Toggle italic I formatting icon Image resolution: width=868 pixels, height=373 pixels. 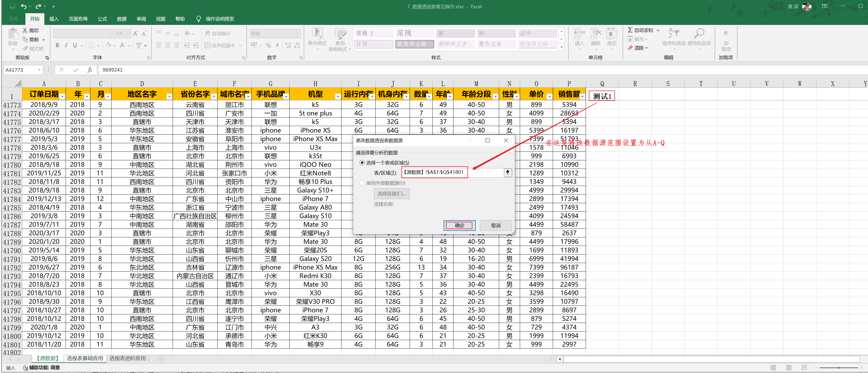tap(66, 45)
